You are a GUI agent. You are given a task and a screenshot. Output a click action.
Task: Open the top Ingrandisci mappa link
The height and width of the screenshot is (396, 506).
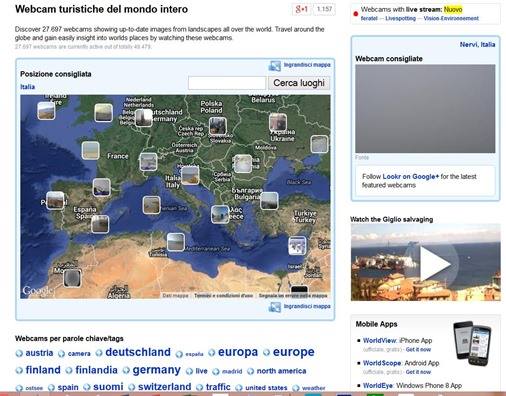[x=307, y=65]
